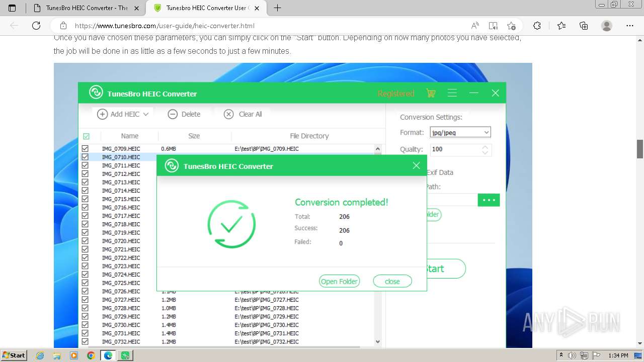Image resolution: width=644 pixels, height=362 pixels.
Task: Toggle the select-all checkbox in header
Action: pyautogui.click(x=86, y=136)
